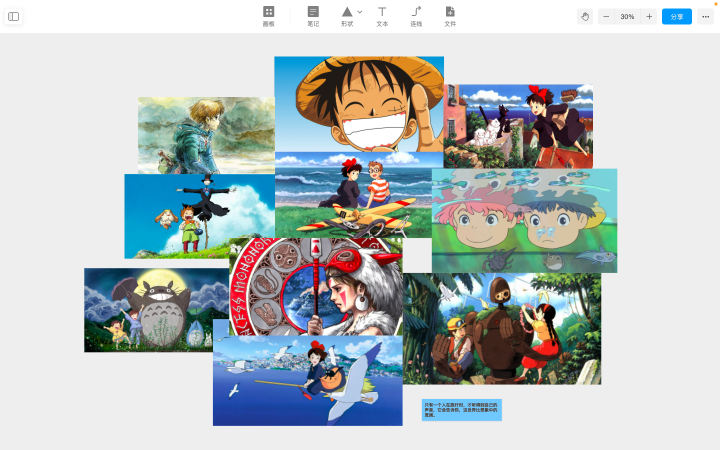Zoom out with the minus button
Viewport: 720px width, 450px height.
(606, 17)
